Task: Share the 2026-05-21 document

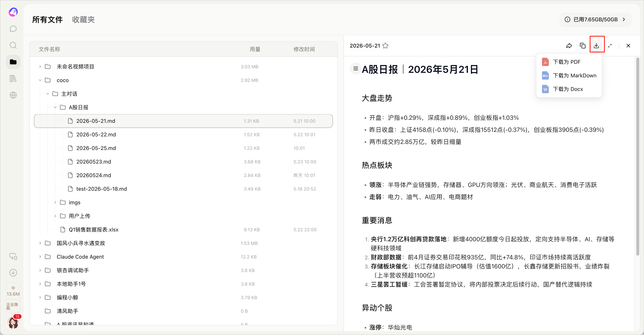Action: [569, 45]
